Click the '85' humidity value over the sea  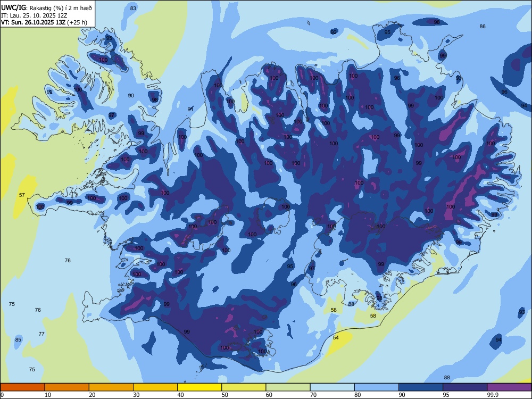point(18,339)
